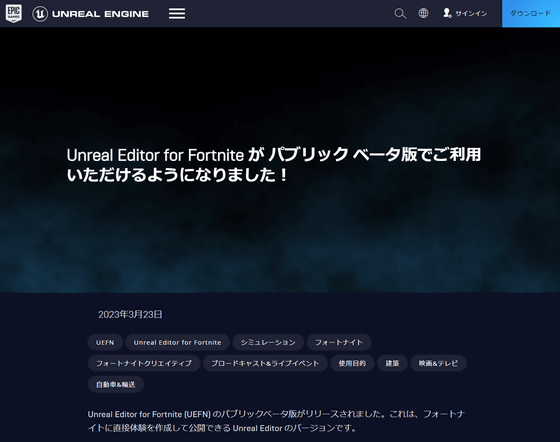This screenshot has width=560, height=442.
Task: Click the intro paragraph starting 'Unreal Editor for Fortnite (UEFN)'
Action: click(276, 421)
